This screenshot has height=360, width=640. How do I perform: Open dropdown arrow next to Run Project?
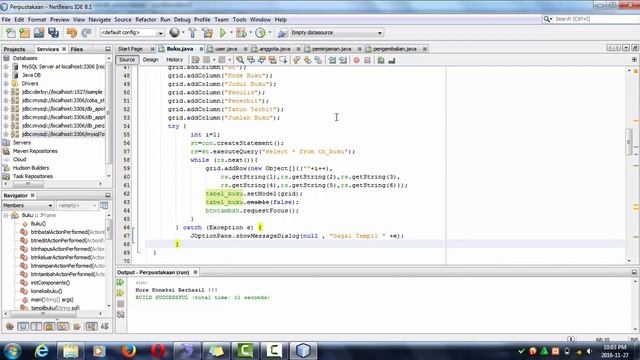coord(231,33)
